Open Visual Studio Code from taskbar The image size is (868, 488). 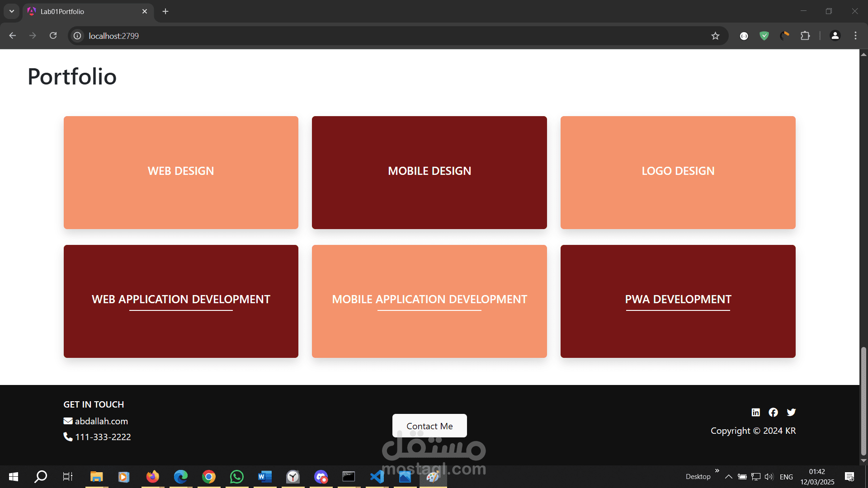pos(377,477)
